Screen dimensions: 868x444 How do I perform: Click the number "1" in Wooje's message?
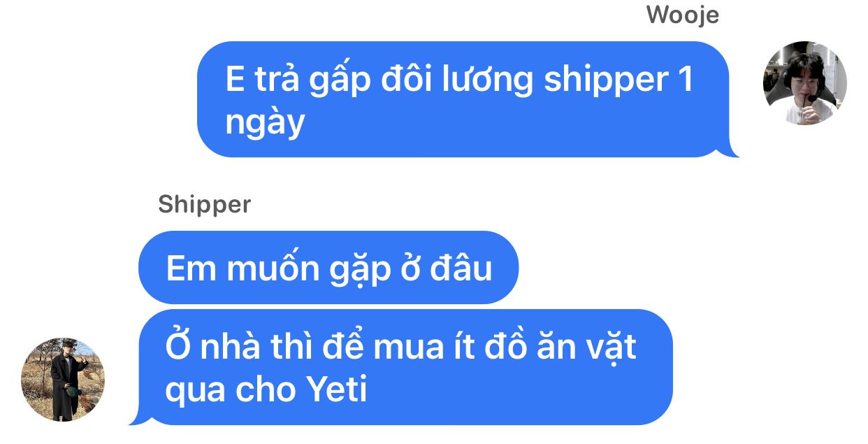click(x=685, y=80)
